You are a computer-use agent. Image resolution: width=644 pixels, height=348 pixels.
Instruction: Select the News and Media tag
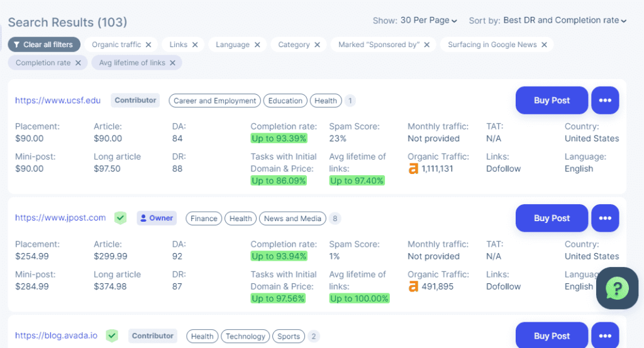pyautogui.click(x=292, y=219)
